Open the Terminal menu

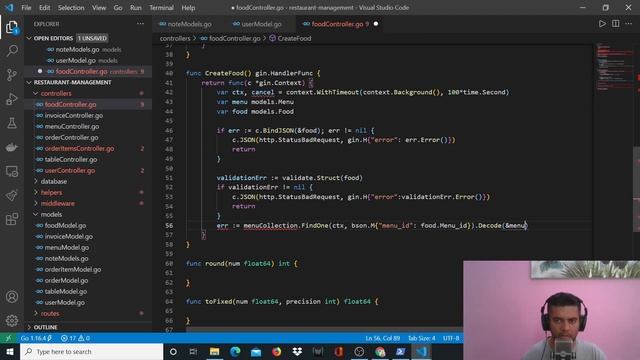[x=161, y=7]
